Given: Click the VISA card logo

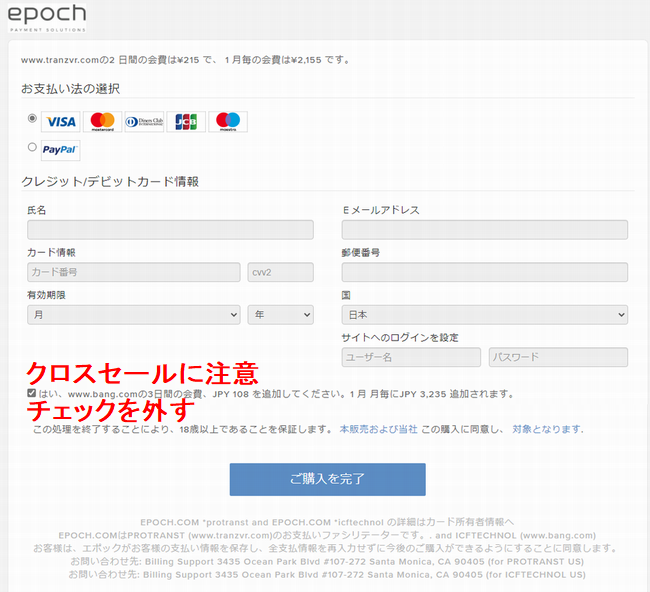Looking at the screenshot, I should (61, 122).
